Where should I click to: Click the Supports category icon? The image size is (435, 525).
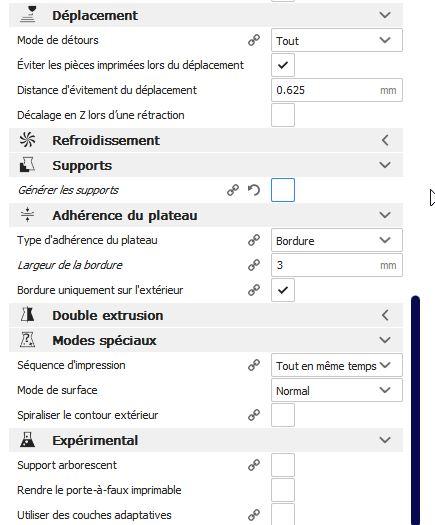(27, 165)
